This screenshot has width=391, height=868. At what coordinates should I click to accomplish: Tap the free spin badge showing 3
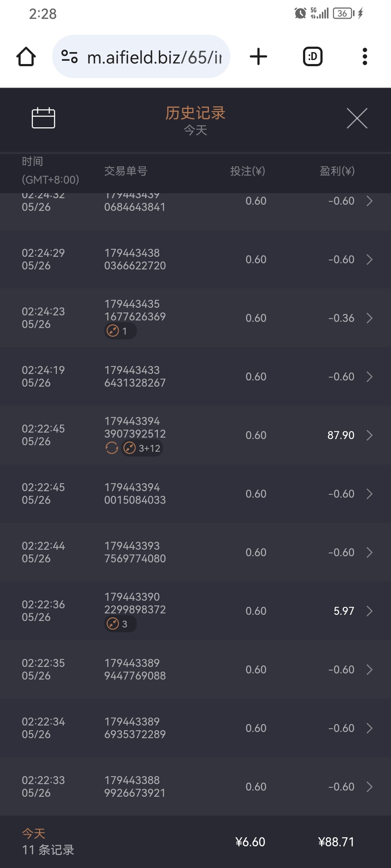[120, 624]
